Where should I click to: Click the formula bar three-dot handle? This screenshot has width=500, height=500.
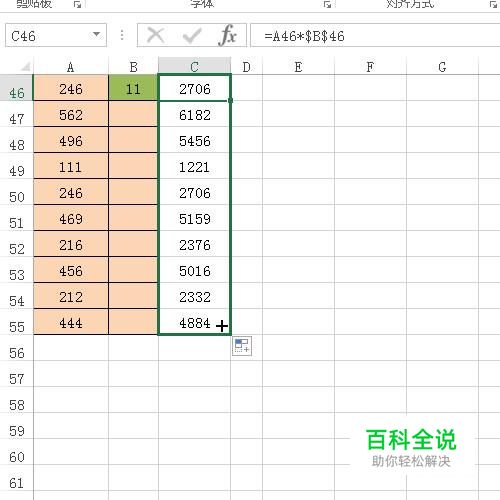click(122, 35)
